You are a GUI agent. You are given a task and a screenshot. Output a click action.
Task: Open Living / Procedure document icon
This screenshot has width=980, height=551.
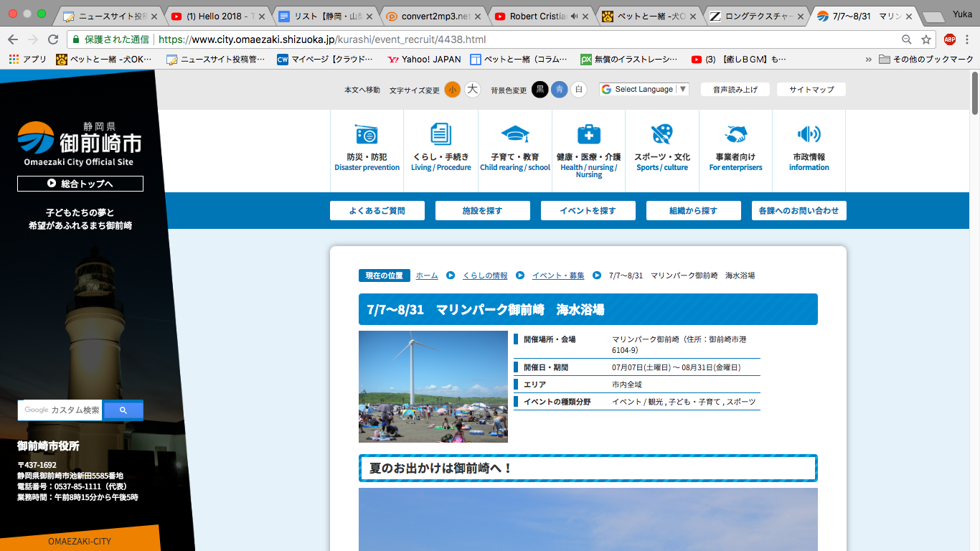coord(440,134)
